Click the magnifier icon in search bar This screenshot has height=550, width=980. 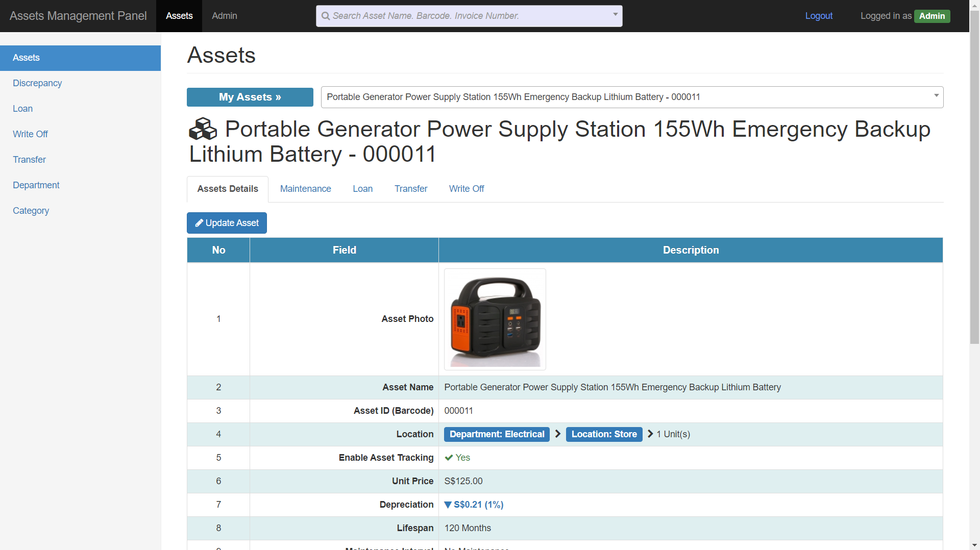point(325,16)
